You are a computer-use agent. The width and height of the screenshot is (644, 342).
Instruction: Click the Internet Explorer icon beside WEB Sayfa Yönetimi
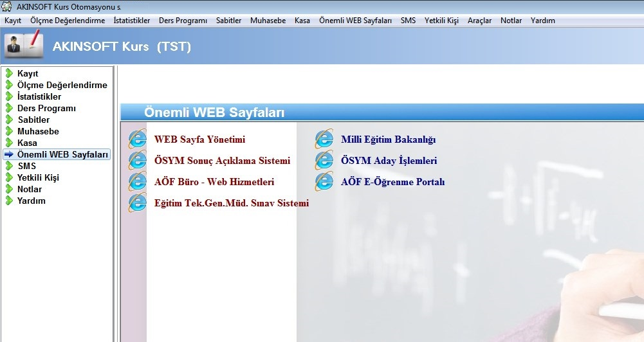click(x=138, y=139)
